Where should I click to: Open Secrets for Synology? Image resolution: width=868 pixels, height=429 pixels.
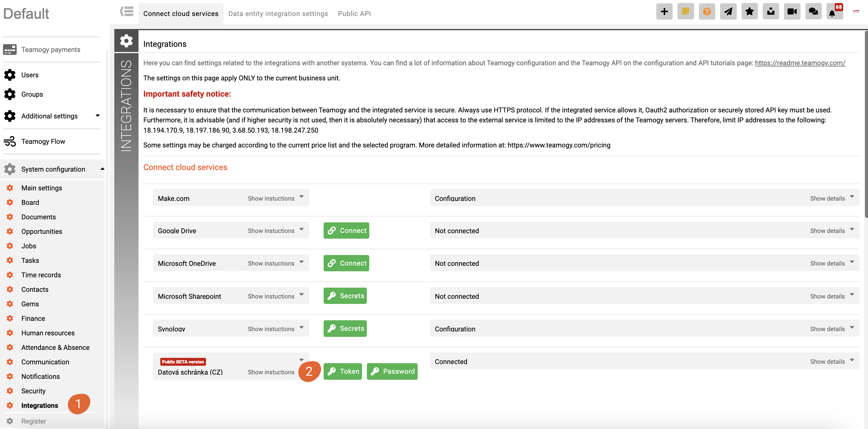345,328
